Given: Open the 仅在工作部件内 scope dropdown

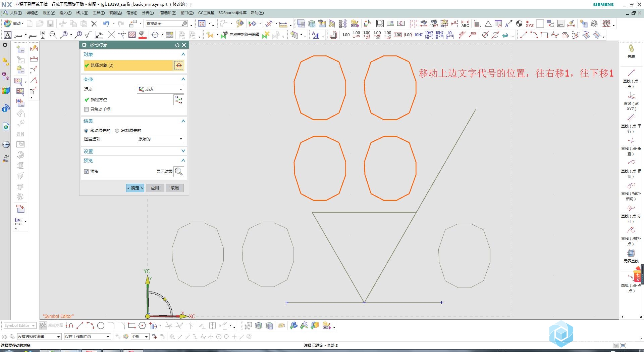Looking at the screenshot, I should [x=87, y=337].
